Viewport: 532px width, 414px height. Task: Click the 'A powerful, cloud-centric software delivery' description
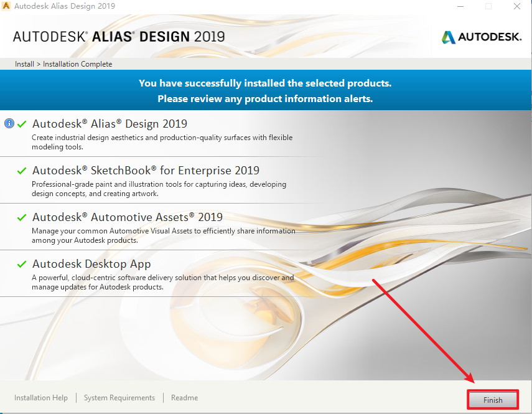point(163,282)
